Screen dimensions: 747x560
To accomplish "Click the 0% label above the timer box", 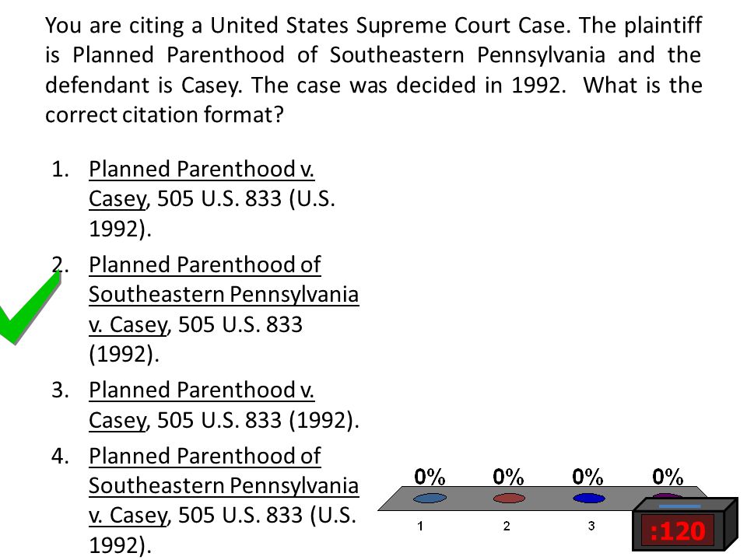I will coord(668,476).
